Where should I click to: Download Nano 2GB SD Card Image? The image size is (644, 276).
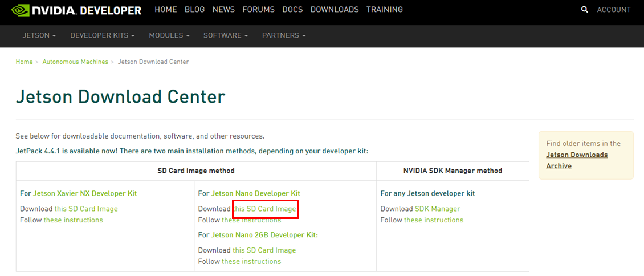tap(264, 250)
